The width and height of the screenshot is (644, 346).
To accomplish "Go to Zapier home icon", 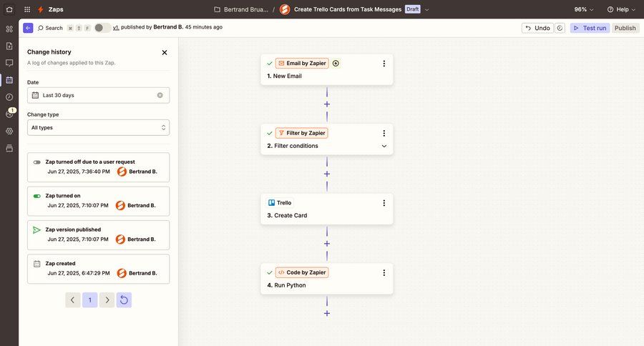I will coord(9,9).
